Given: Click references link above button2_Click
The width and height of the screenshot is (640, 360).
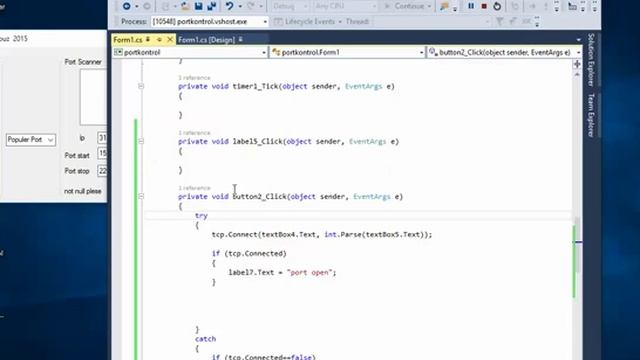Looking at the screenshot, I should [x=194, y=188].
